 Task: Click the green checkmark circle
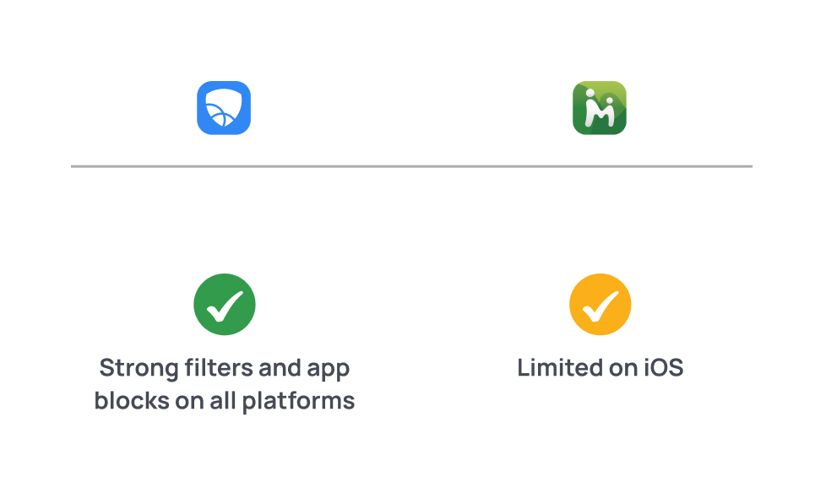225,305
